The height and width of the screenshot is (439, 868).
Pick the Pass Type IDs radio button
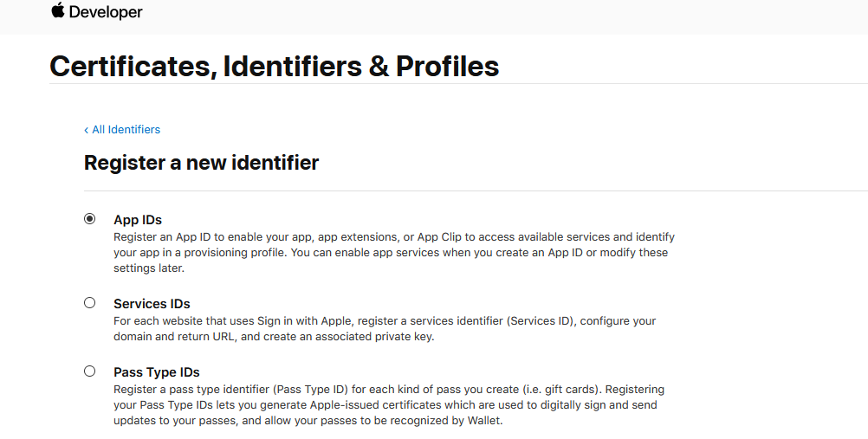pyautogui.click(x=90, y=371)
